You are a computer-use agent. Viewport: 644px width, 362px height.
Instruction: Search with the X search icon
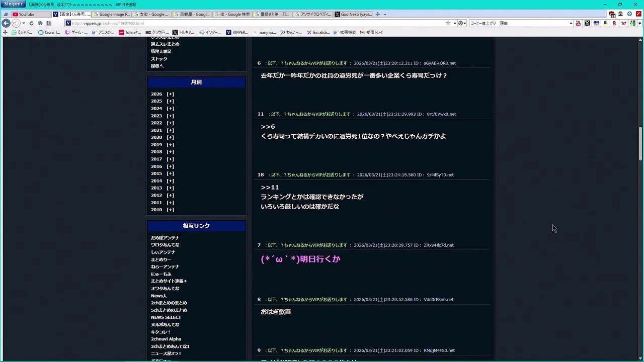(x=587, y=23)
